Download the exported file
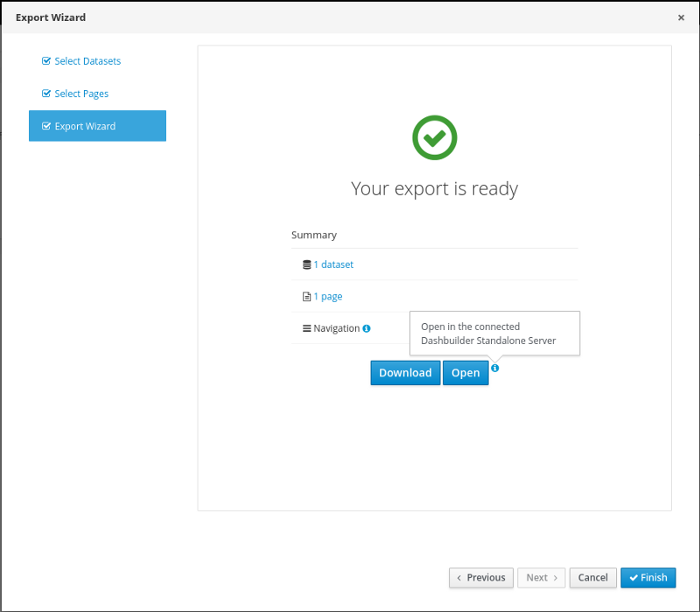Viewport: 700px width, 612px height. pyautogui.click(x=405, y=373)
